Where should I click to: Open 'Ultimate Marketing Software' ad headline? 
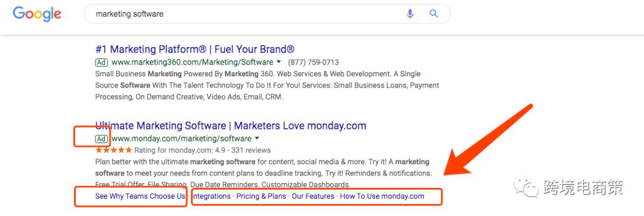231,125
